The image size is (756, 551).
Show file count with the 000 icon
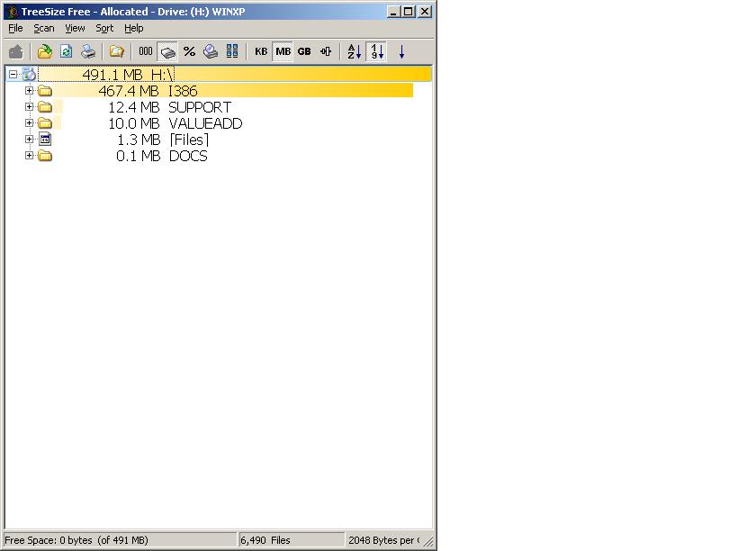click(x=146, y=51)
